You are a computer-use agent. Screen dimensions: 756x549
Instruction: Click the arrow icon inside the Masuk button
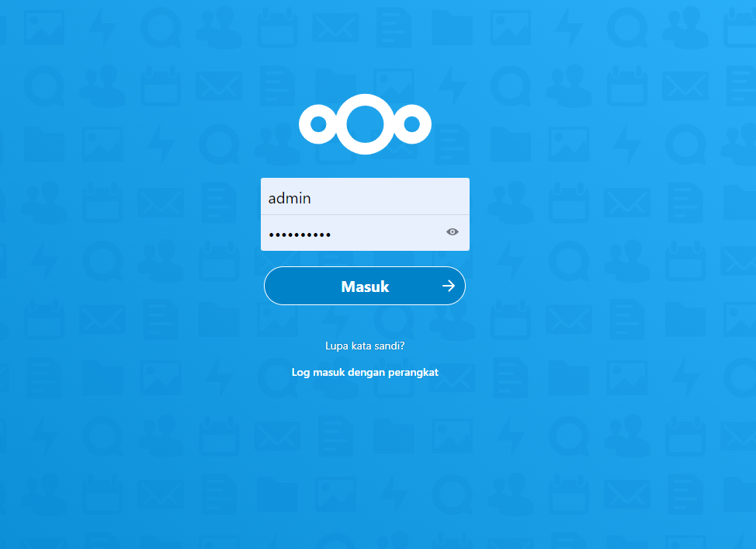(x=449, y=286)
